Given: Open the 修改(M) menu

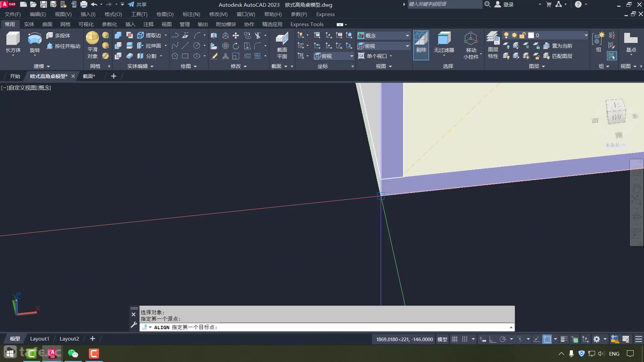Looking at the screenshot, I should (218, 14).
